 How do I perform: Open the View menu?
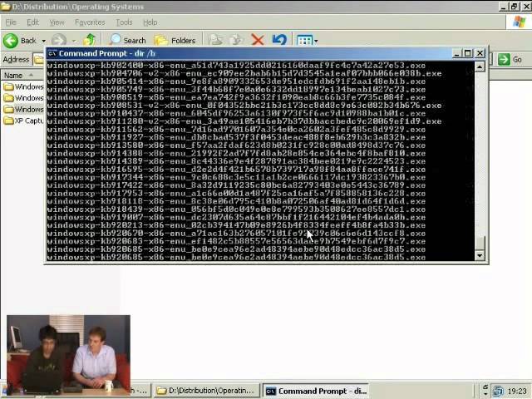click(x=57, y=22)
